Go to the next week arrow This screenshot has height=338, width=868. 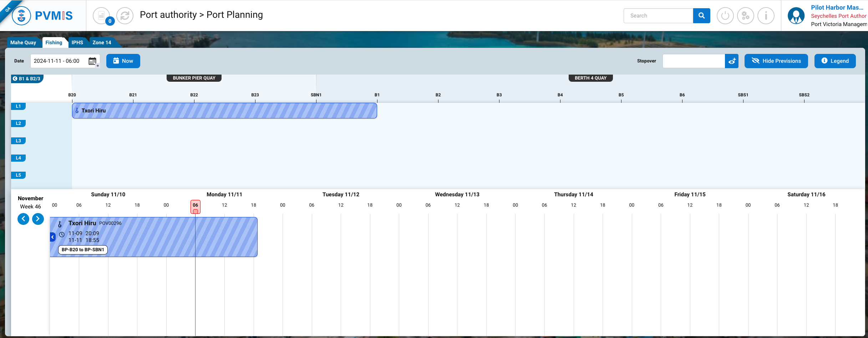(x=38, y=219)
